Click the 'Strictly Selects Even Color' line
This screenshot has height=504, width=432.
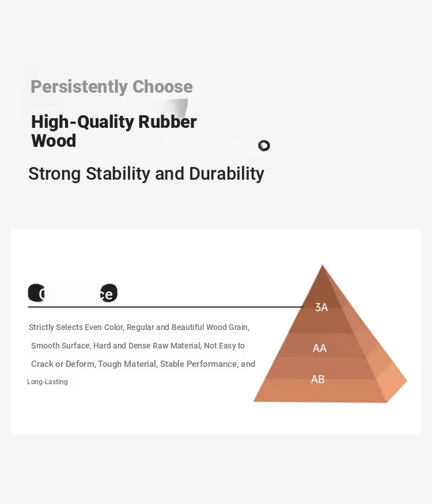tap(139, 327)
